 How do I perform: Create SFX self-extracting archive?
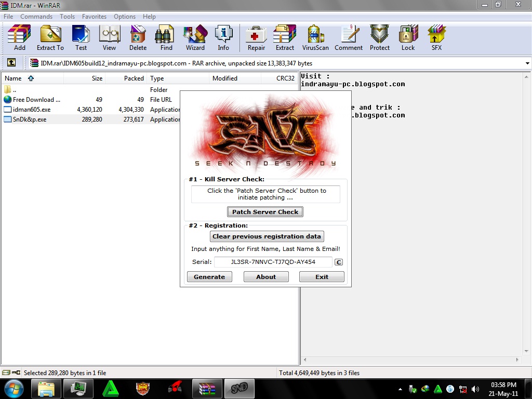[436, 37]
